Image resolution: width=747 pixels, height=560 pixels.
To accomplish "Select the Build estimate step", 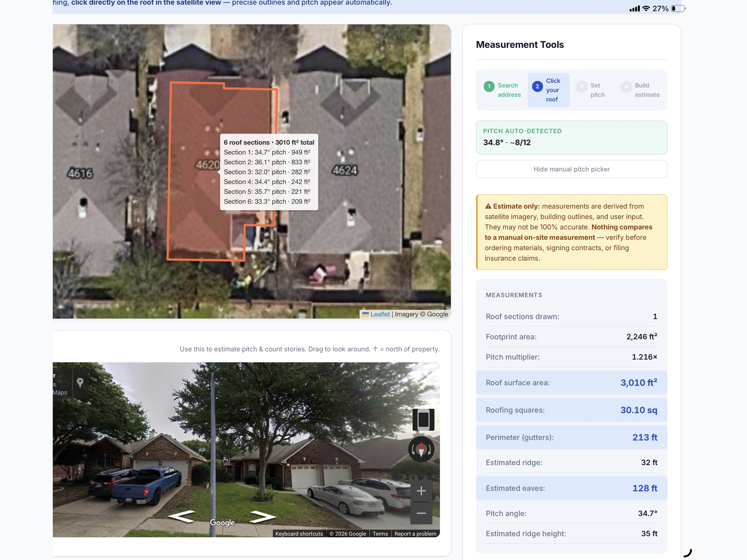I will coord(640,90).
